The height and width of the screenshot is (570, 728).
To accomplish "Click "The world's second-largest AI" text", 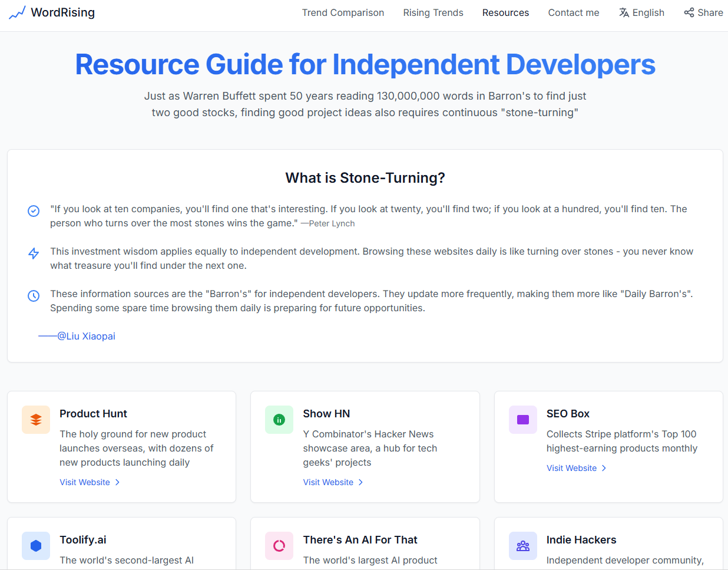I will click(127, 560).
